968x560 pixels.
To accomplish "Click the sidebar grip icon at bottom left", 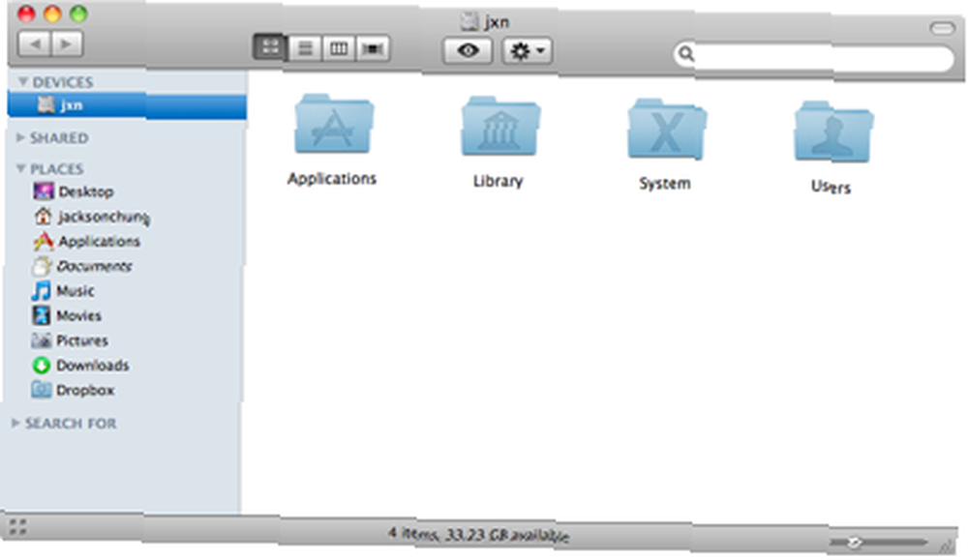I will coord(17,527).
